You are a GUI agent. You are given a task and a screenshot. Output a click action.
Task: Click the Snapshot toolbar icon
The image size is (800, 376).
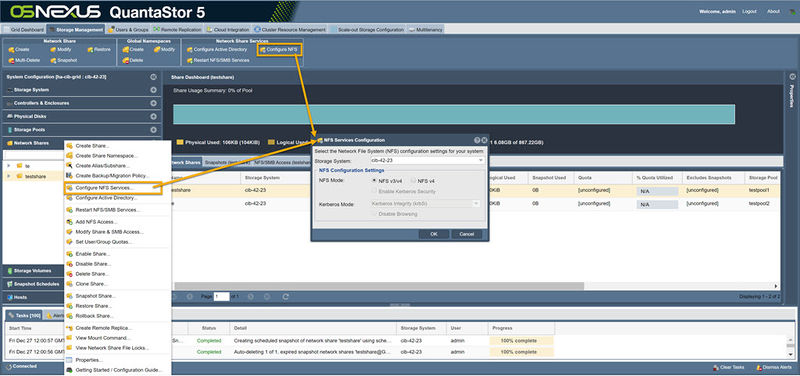(x=53, y=60)
